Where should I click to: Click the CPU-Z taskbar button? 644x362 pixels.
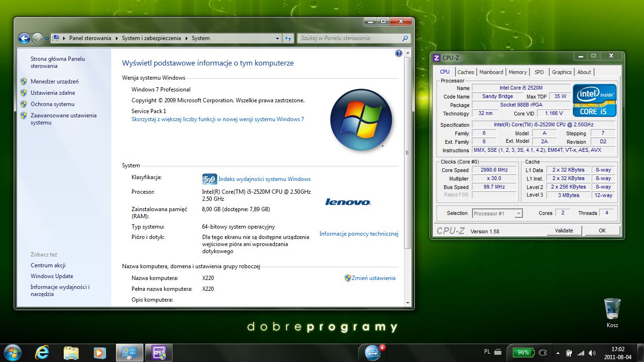tap(159, 353)
